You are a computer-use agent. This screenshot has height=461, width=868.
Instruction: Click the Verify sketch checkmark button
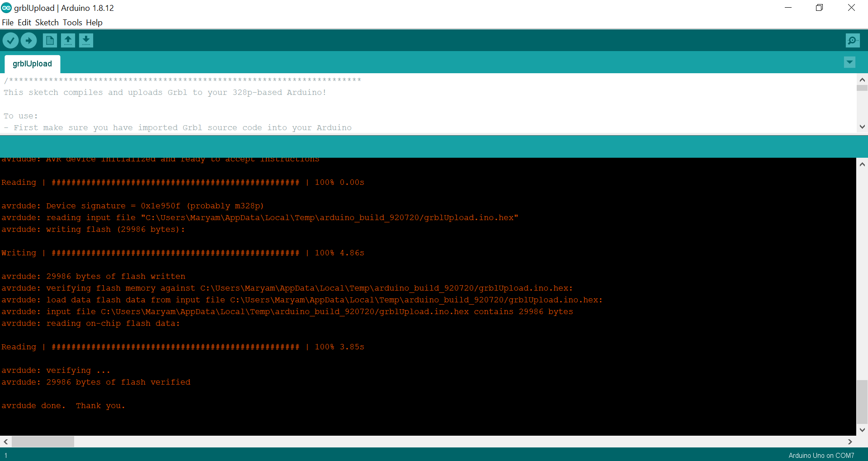pos(11,41)
